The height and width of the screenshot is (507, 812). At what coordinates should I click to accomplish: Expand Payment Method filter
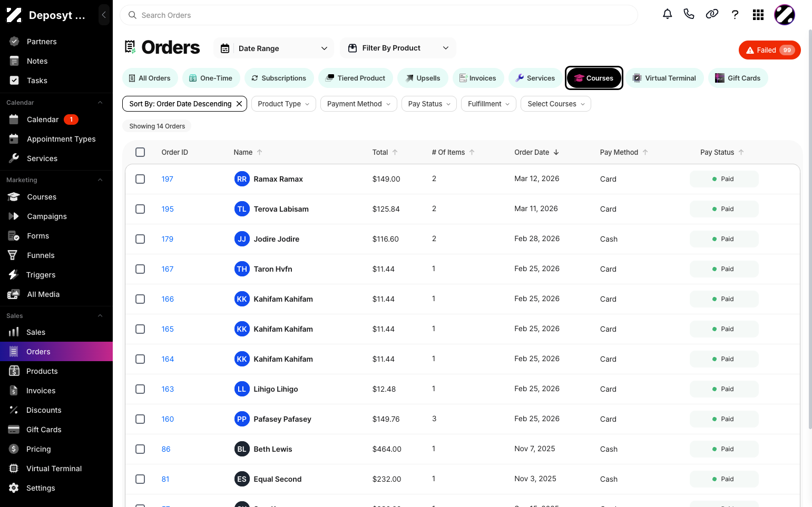(x=359, y=104)
